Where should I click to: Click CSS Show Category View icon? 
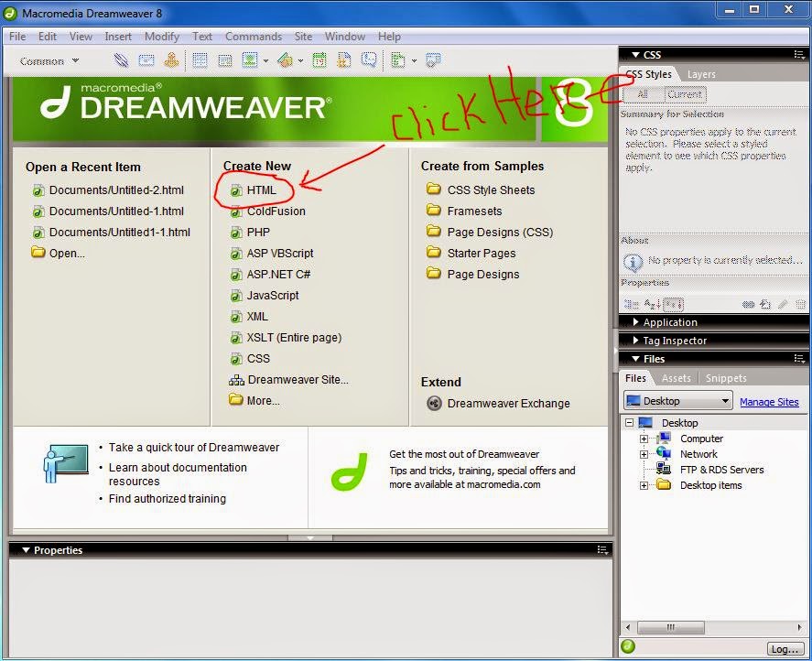coord(631,305)
